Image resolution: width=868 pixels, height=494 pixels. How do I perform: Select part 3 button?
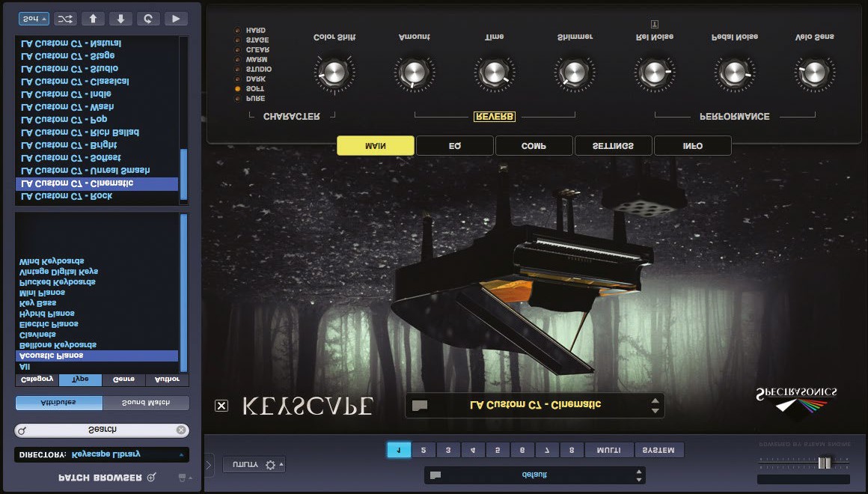coord(448,450)
